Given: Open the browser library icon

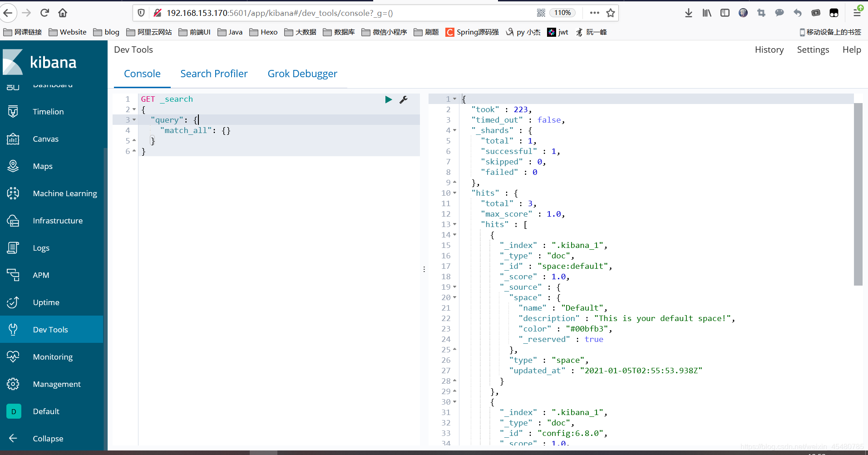Looking at the screenshot, I should [x=707, y=13].
